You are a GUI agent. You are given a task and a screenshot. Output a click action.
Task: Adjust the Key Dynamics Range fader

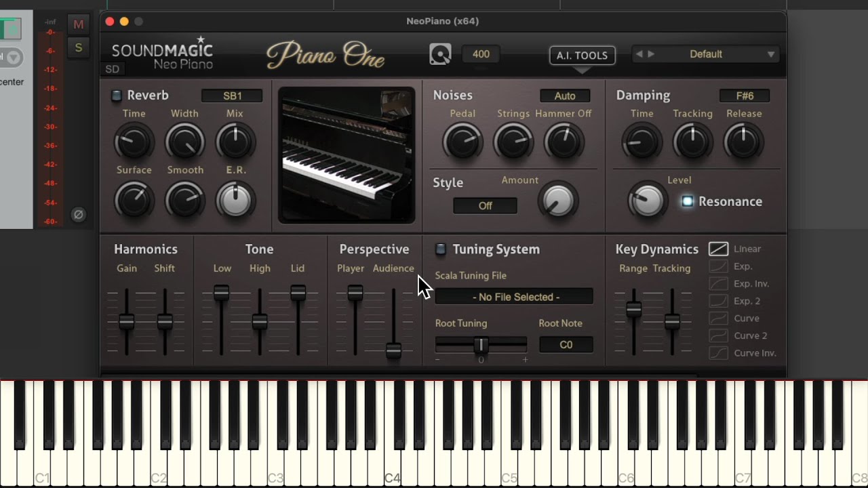633,309
